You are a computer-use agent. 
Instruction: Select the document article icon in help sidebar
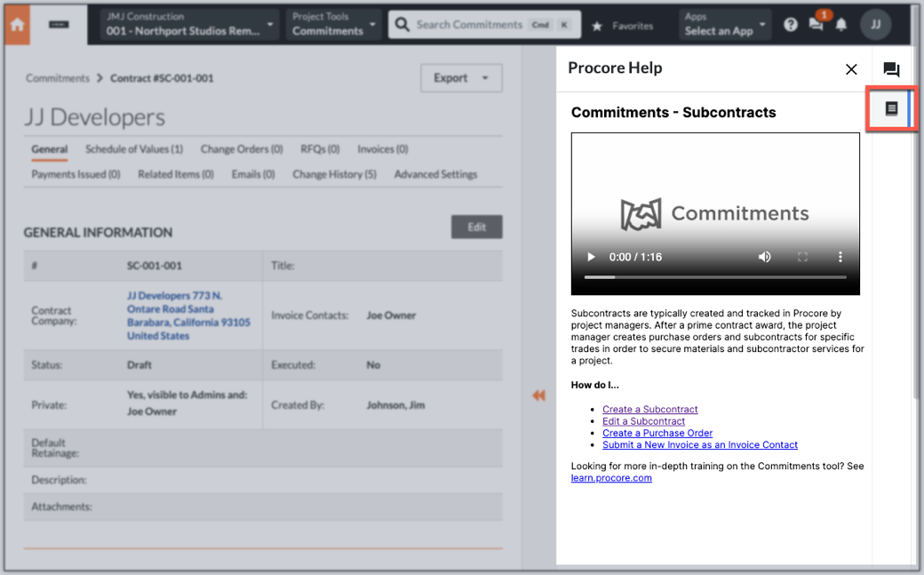(x=891, y=108)
